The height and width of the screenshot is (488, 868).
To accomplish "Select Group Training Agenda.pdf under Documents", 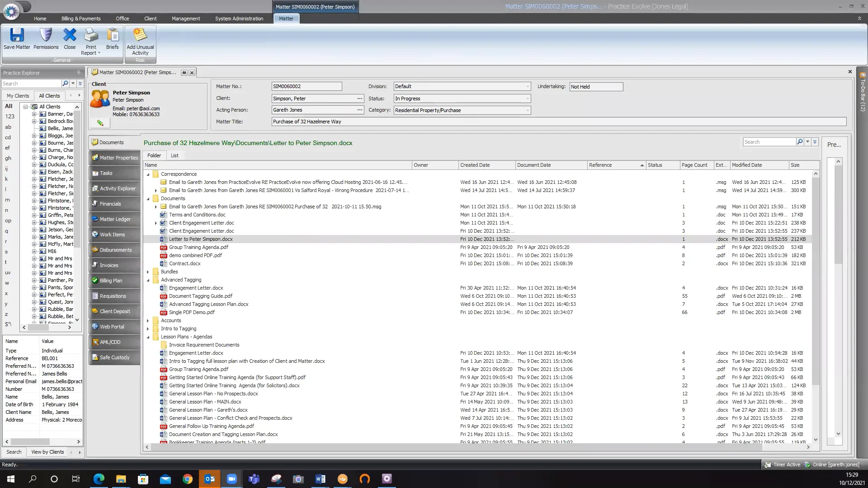I will tap(198, 247).
